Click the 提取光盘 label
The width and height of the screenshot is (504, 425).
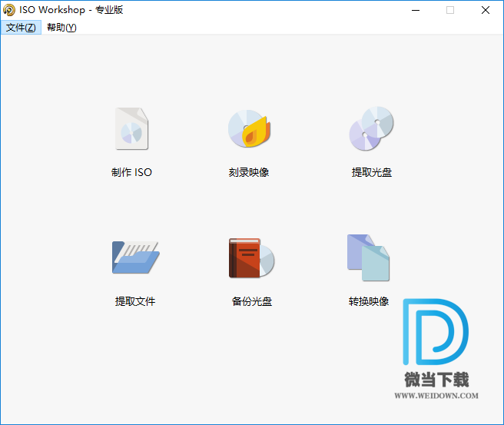pos(372,172)
